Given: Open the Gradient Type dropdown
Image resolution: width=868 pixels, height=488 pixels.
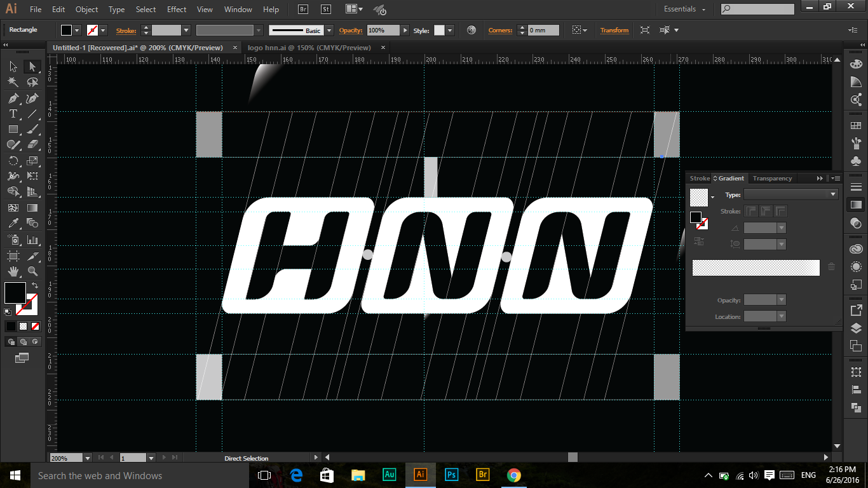Looking at the screenshot, I should pyautogui.click(x=790, y=194).
